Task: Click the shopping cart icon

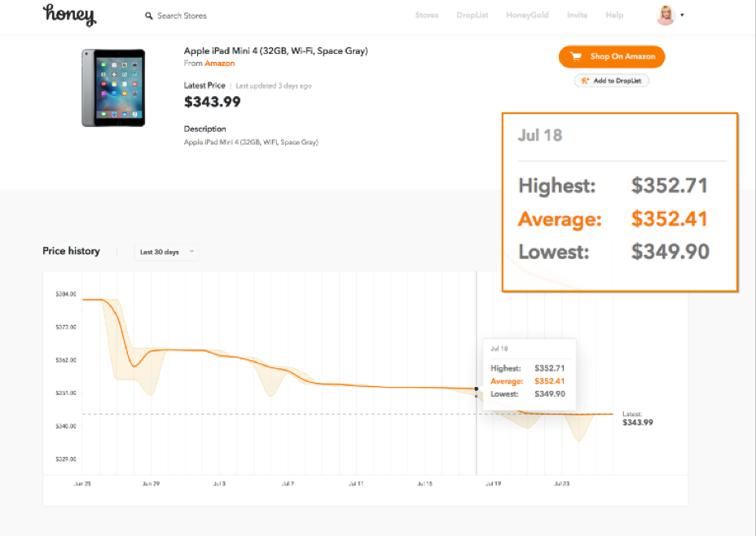Action: tap(576, 56)
